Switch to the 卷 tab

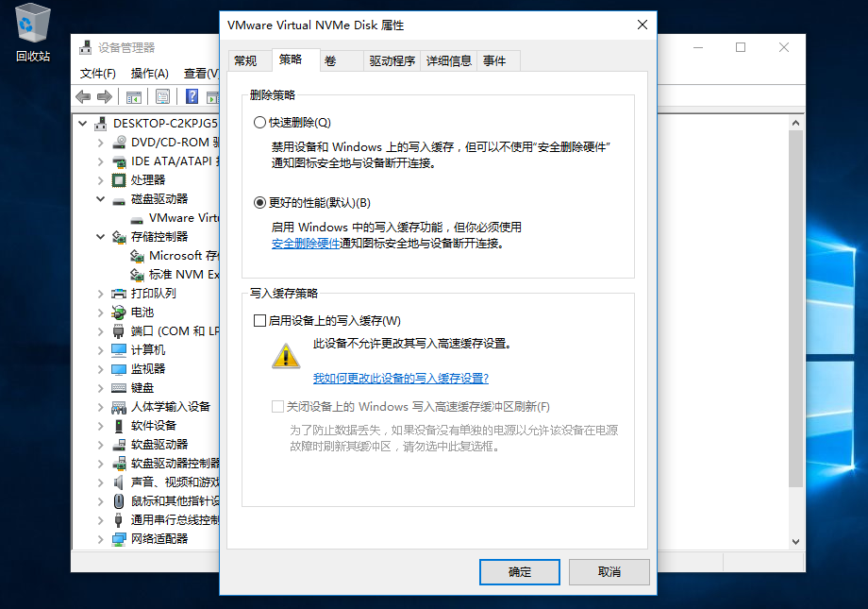pos(341,61)
